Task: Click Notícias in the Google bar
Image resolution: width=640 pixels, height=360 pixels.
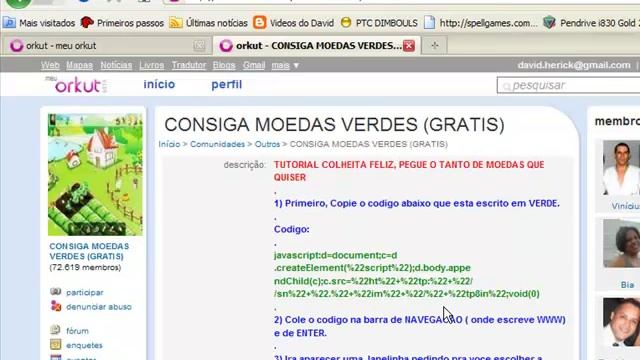Action: [116, 65]
